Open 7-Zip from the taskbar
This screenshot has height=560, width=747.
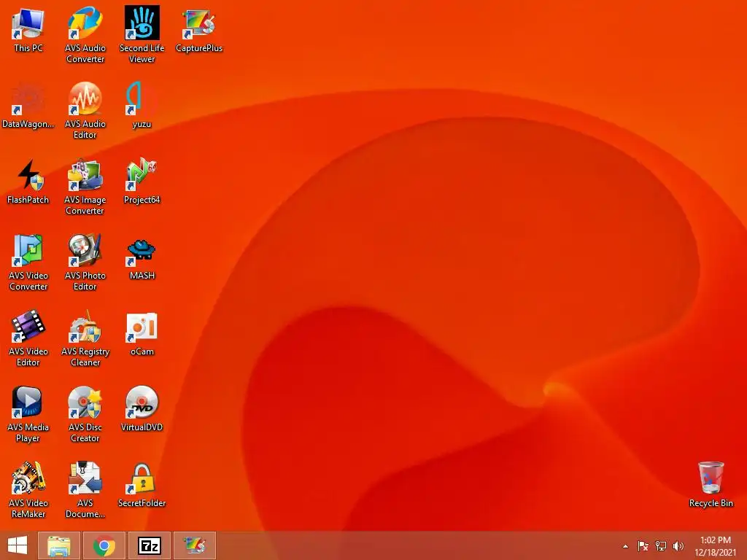[149, 545]
